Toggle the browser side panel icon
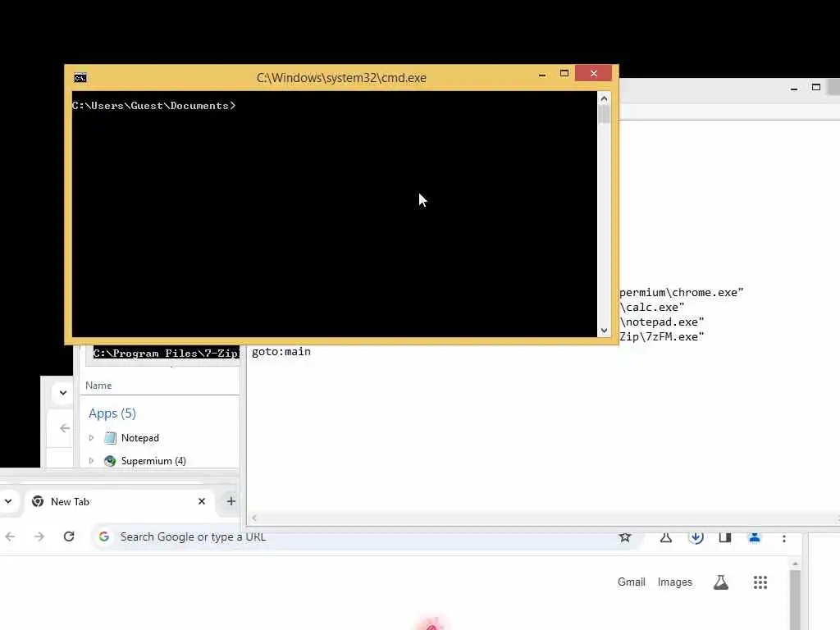The height and width of the screenshot is (630, 840). click(x=725, y=537)
